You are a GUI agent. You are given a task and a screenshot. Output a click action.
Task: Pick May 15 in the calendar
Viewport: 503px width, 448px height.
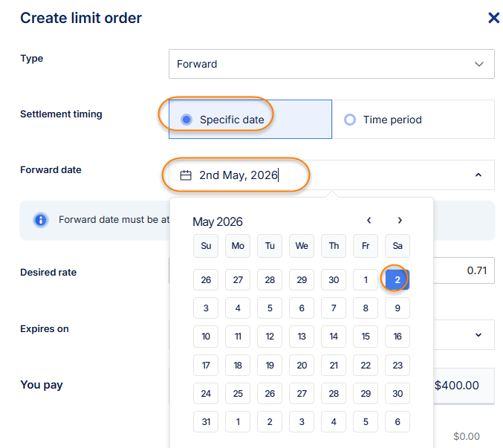(366, 337)
